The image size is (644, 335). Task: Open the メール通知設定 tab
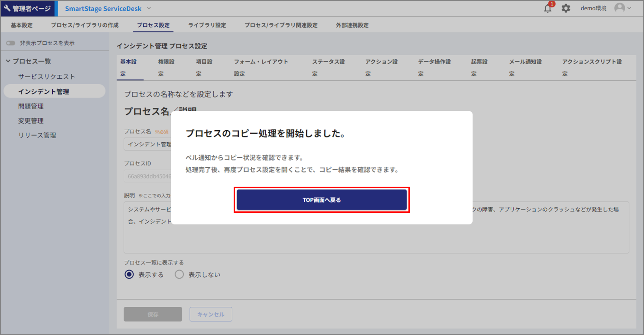[x=525, y=68]
